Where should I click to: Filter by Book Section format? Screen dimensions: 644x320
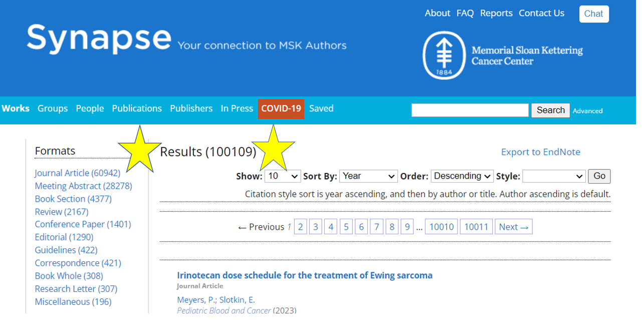(73, 199)
